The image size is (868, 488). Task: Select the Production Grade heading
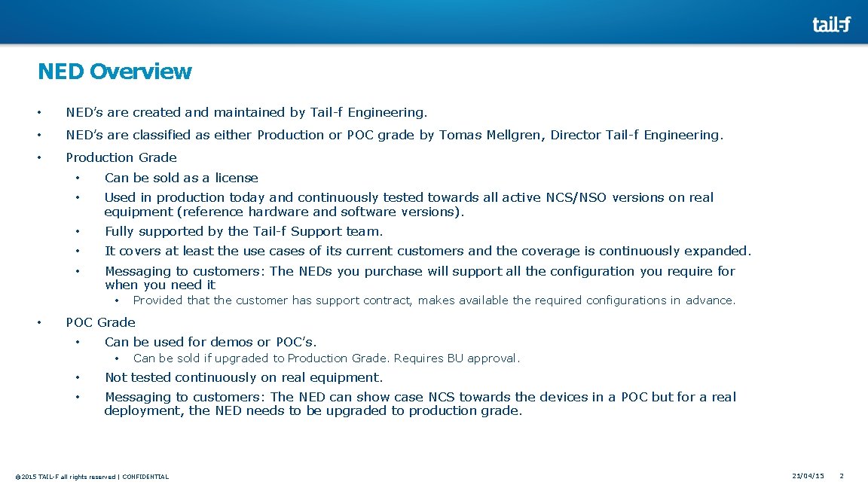(x=121, y=157)
